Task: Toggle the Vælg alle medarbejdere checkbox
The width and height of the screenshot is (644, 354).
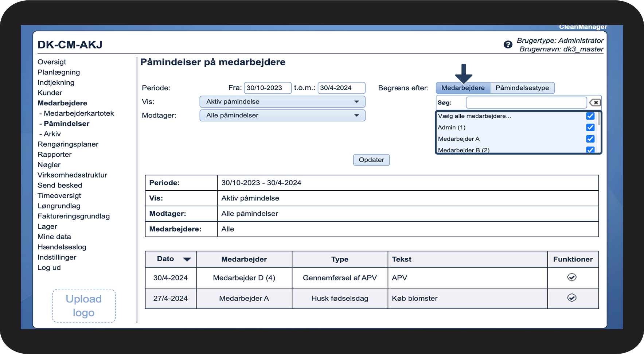Action: coord(590,116)
